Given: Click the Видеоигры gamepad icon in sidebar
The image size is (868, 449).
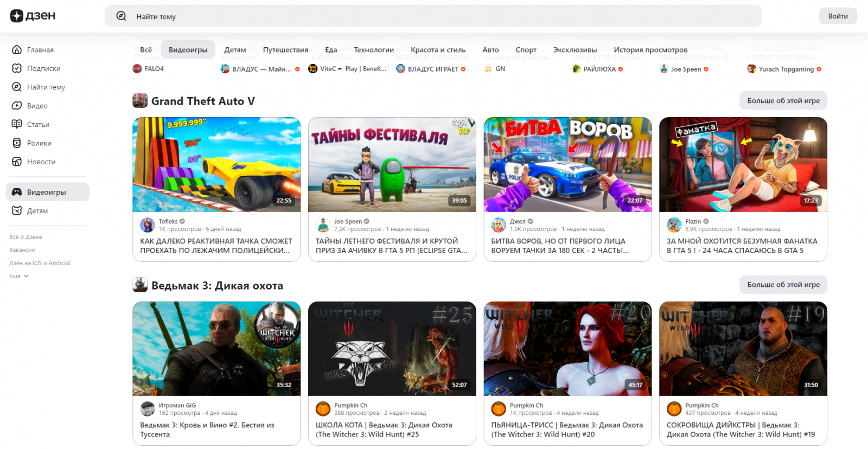Looking at the screenshot, I should click(x=17, y=192).
